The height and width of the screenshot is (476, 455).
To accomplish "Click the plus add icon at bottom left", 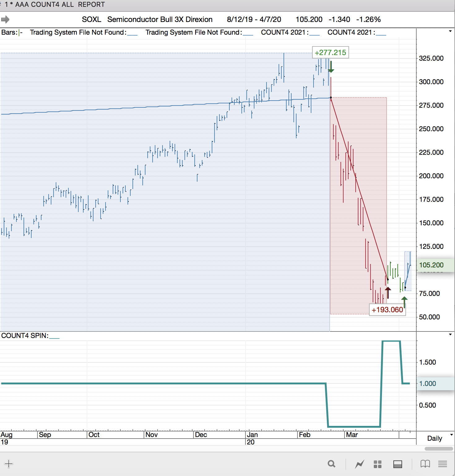I will 9,464.
